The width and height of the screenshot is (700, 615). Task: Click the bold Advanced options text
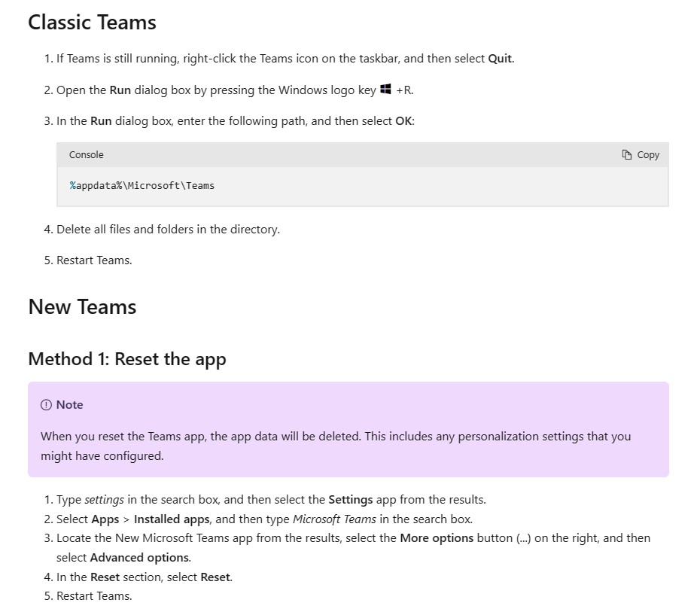pos(140,557)
